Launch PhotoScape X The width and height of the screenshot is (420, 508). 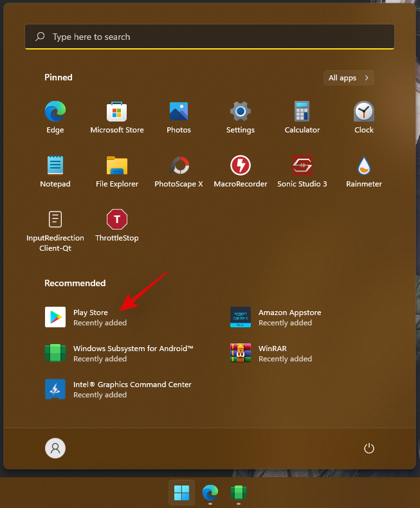pos(179,172)
